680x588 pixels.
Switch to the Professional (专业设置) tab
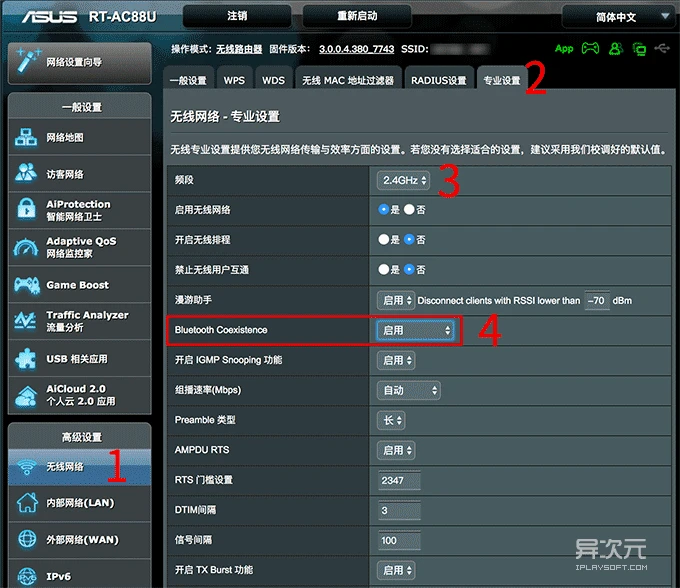[x=502, y=79]
